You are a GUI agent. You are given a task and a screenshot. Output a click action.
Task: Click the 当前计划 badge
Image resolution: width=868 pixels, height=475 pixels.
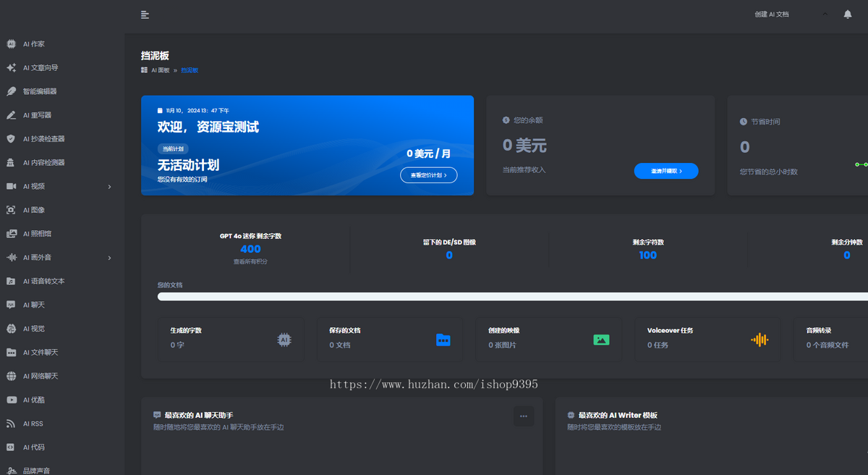[171, 148]
